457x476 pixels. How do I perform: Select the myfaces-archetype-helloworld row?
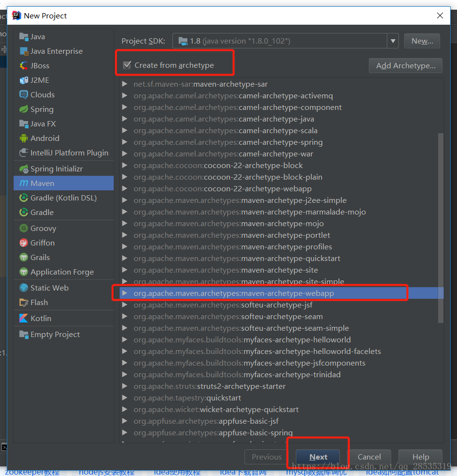pos(282,340)
